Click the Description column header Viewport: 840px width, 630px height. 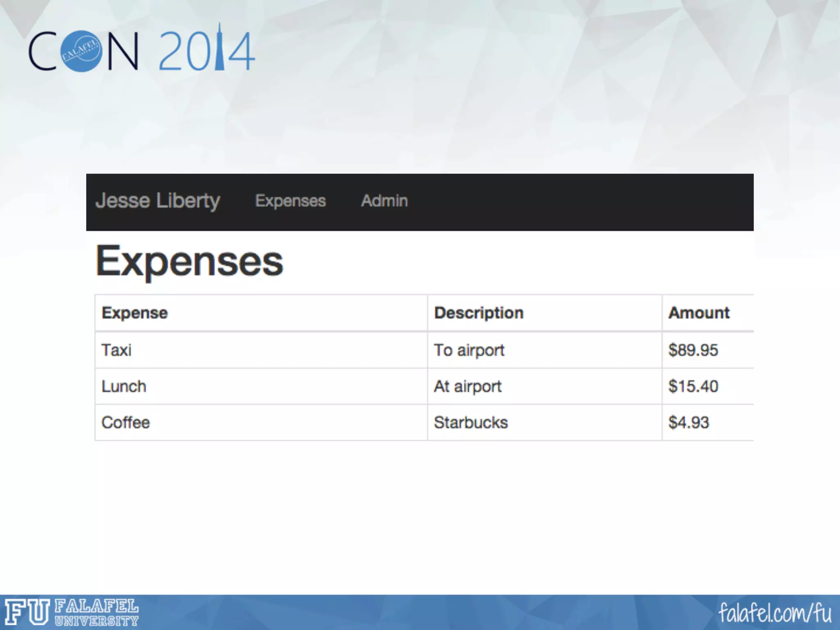point(478,313)
